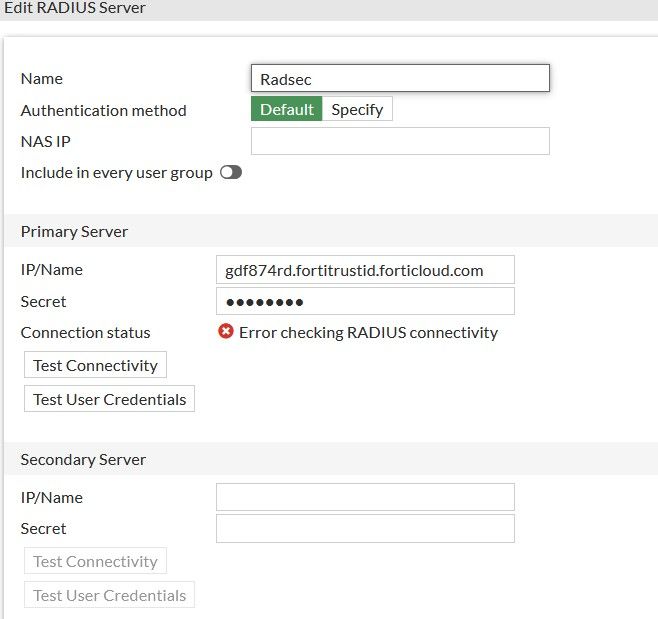Click the Secondary Server section header
The height and width of the screenshot is (619, 658).
83,459
